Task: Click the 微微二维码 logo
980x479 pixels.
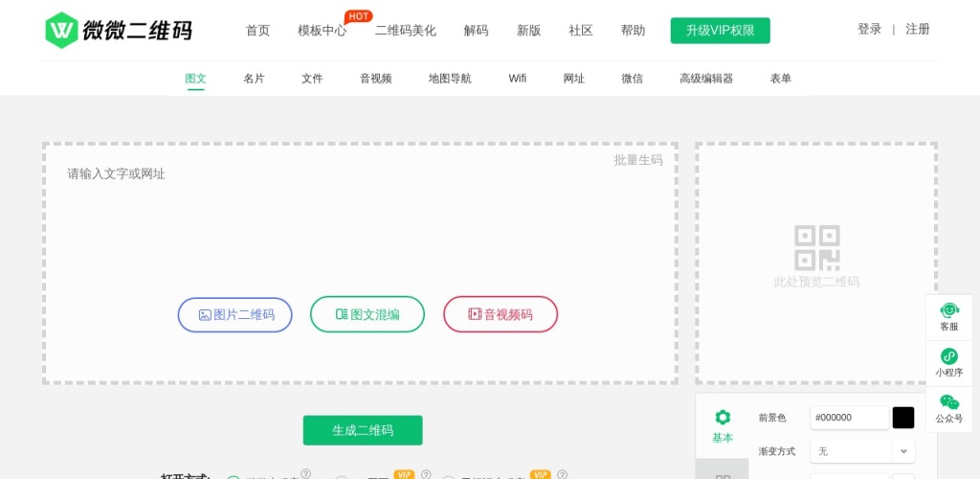Action: click(x=119, y=30)
